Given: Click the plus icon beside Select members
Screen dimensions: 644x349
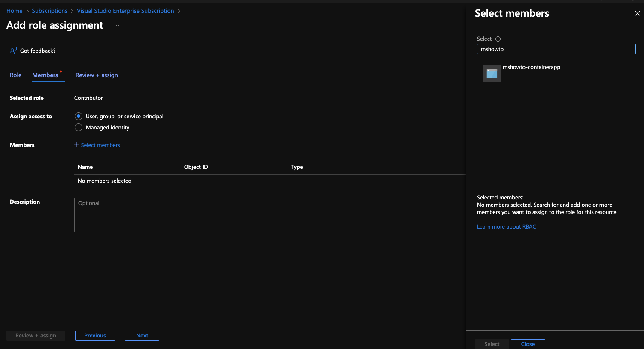Looking at the screenshot, I should coord(77,145).
